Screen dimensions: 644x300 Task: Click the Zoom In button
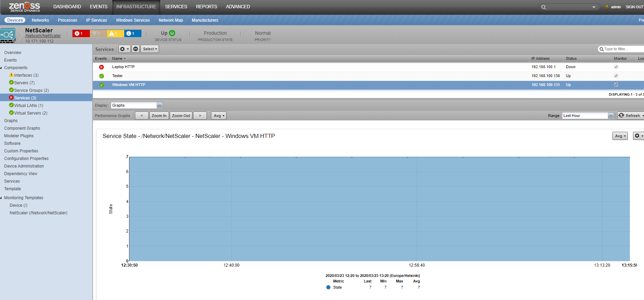tap(159, 116)
